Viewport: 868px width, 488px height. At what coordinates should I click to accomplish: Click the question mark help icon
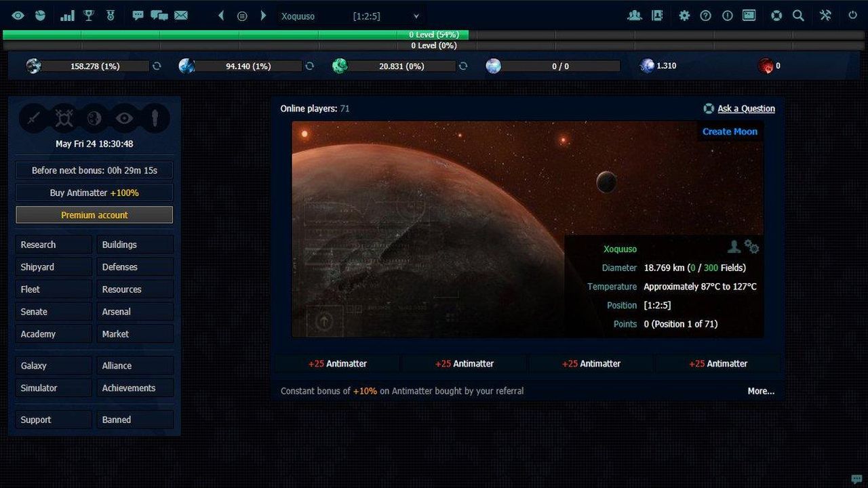(706, 16)
